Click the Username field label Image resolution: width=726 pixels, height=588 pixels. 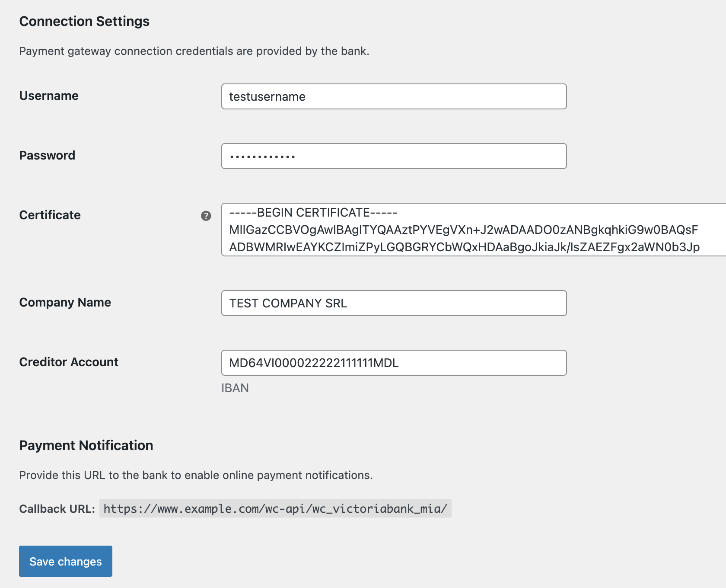click(49, 96)
